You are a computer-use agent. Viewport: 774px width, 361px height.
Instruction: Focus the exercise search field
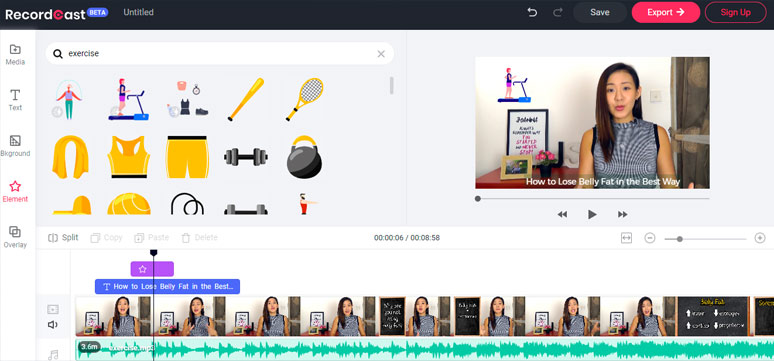[x=220, y=53]
